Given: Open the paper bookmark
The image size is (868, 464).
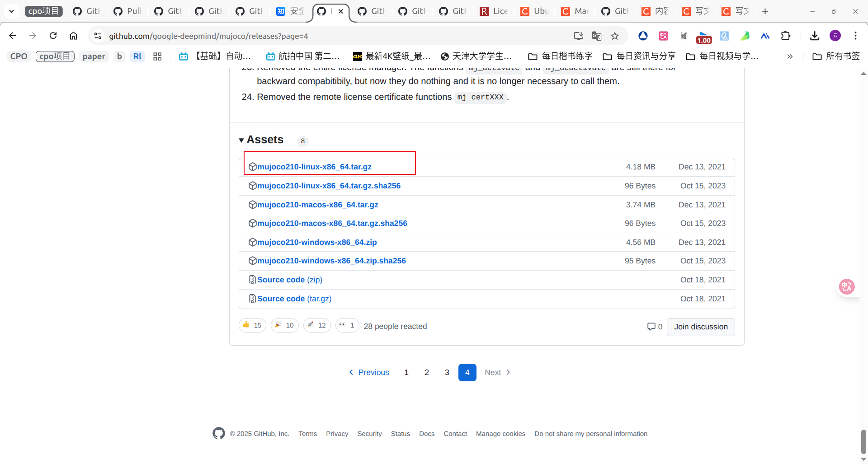Looking at the screenshot, I should pyautogui.click(x=94, y=56).
